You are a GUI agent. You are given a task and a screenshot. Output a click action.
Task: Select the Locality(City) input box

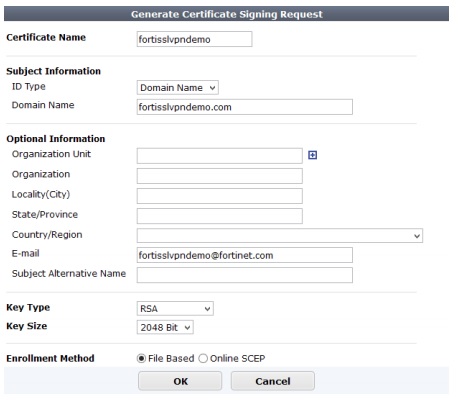point(220,196)
